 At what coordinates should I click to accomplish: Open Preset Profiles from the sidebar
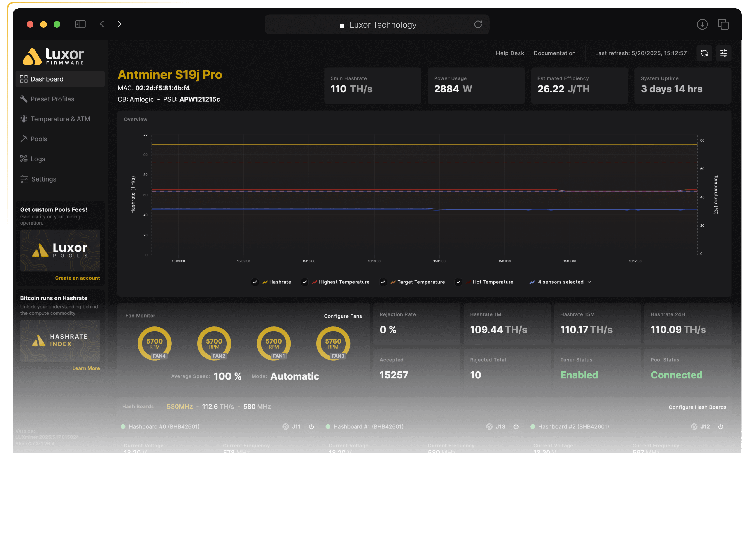(x=52, y=99)
